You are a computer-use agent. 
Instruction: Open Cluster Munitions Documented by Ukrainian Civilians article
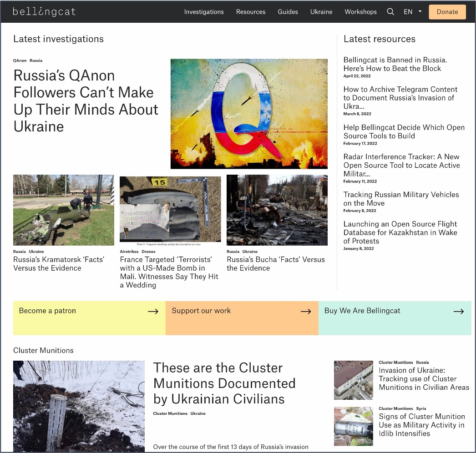[224, 383]
